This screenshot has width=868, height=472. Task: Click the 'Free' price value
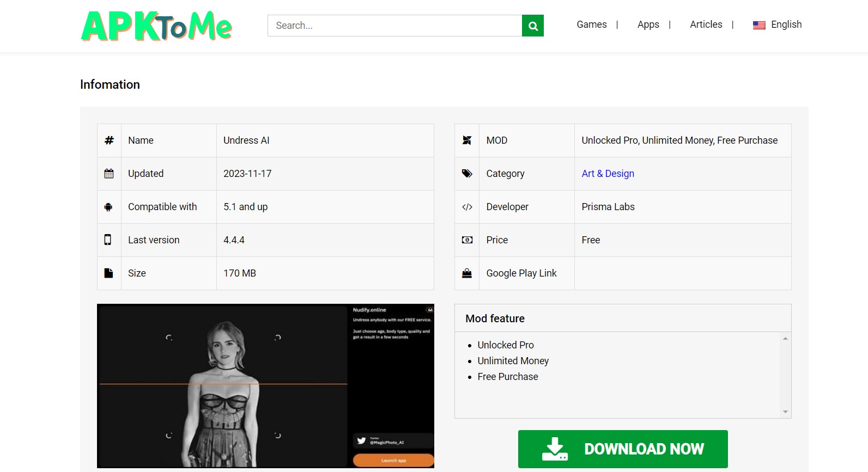[x=591, y=240]
